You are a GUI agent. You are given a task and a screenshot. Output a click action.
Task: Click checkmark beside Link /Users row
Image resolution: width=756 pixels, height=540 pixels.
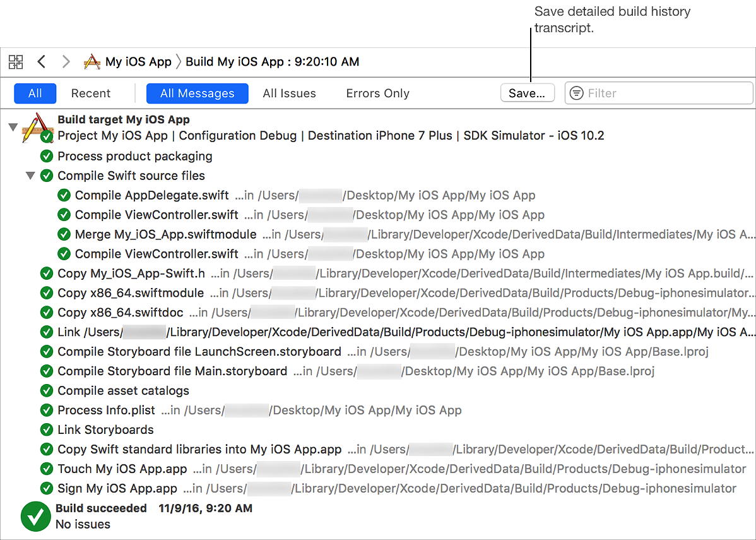pos(47,332)
